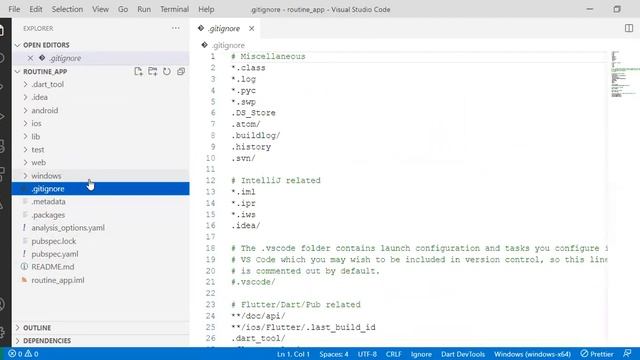Collapse the Open Editors section
This screenshot has width=640, height=360.
pyautogui.click(x=17, y=45)
